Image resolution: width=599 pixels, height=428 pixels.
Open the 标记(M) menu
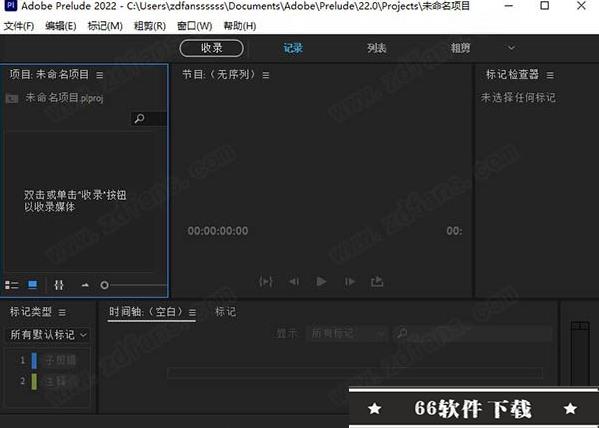pyautogui.click(x=105, y=26)
